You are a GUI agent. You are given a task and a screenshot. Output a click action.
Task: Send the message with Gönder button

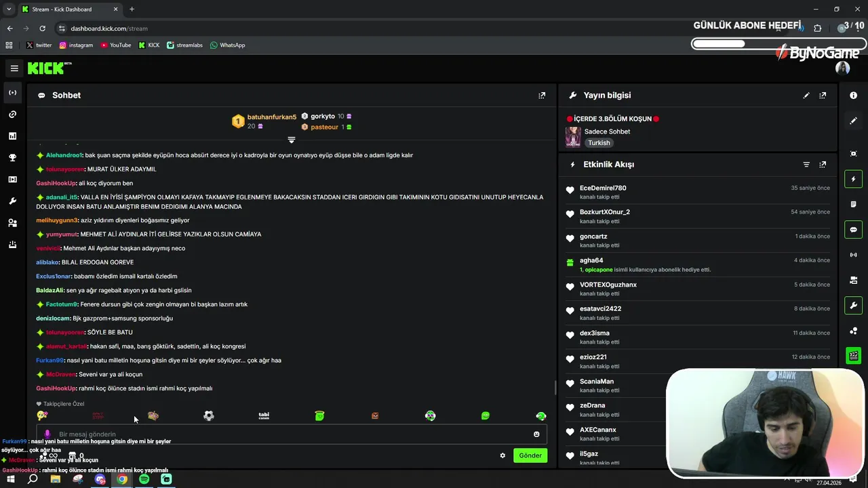pyautogui.click(x=530, y=455)
